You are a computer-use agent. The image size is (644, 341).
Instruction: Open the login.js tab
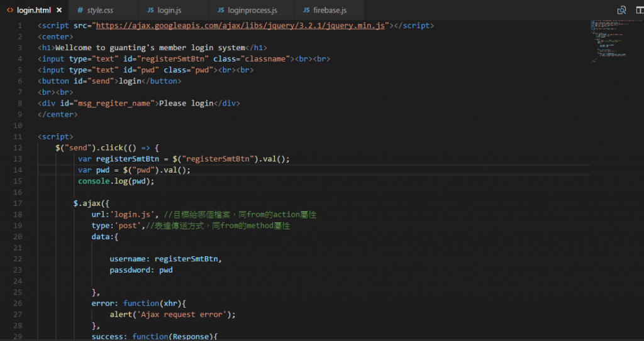(x=170, y=10)
